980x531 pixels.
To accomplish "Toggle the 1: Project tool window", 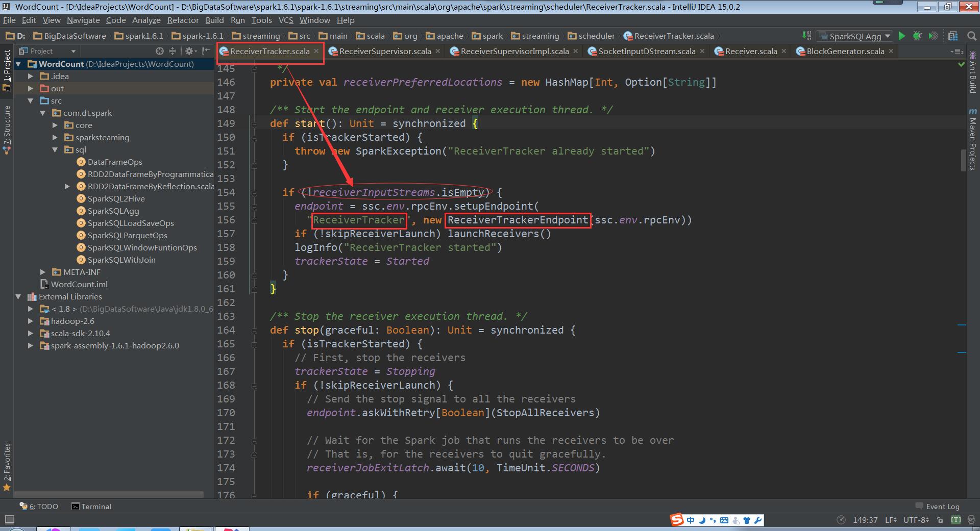I will pos(7,70).
